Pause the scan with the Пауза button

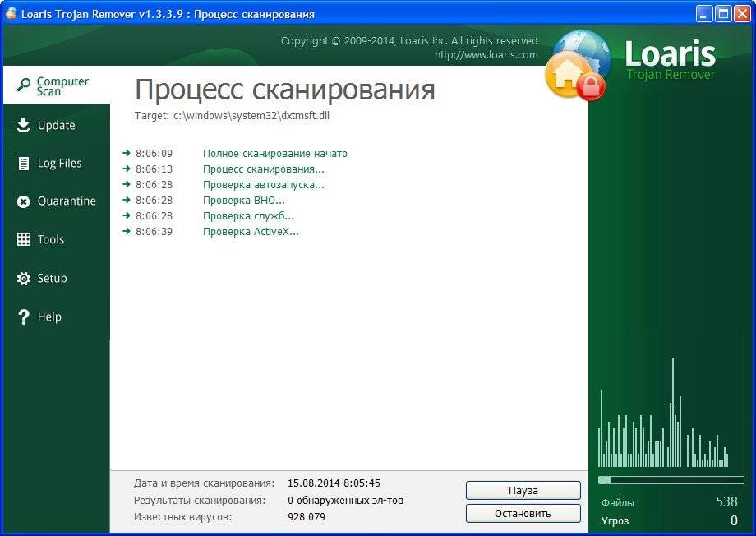[x=523, y=491]
